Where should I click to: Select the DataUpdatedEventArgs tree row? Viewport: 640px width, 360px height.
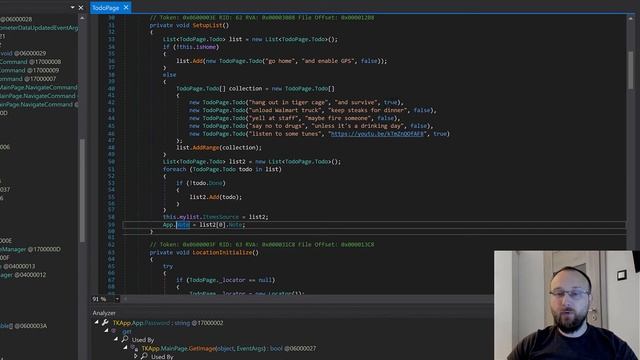click(x=39, y=28)
